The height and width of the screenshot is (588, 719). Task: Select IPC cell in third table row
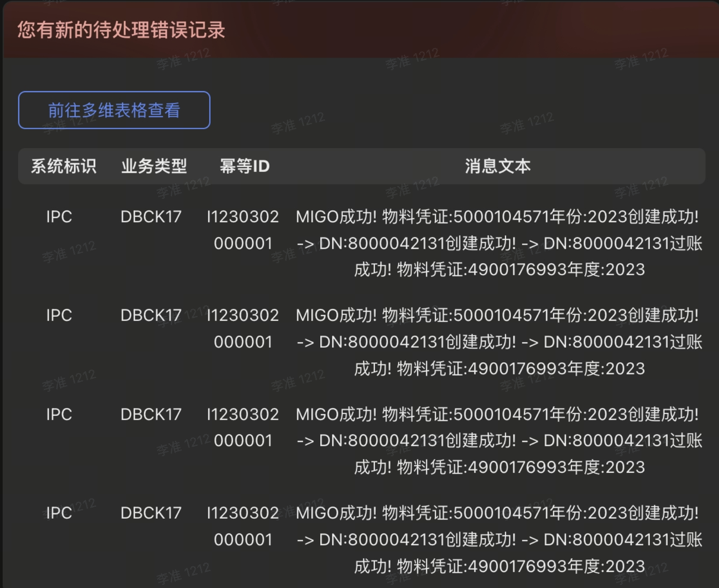coord(59,414)
